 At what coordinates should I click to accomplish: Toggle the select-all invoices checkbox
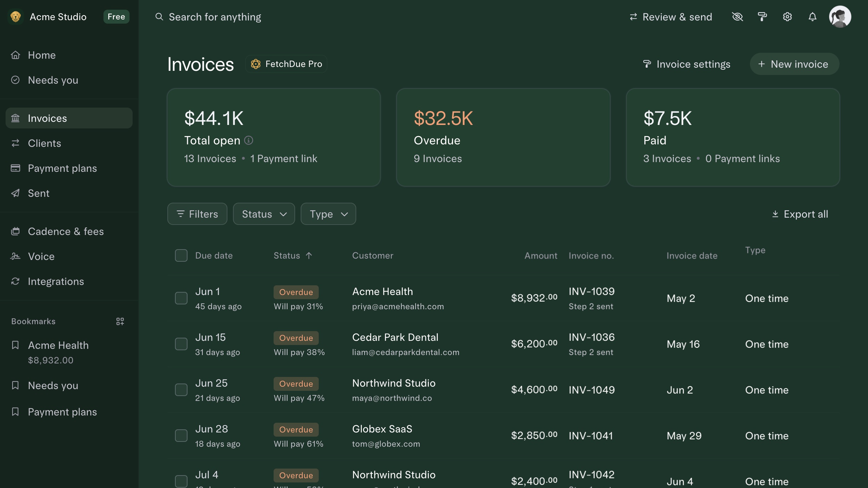pyautogui.click(x=181, y=255)
